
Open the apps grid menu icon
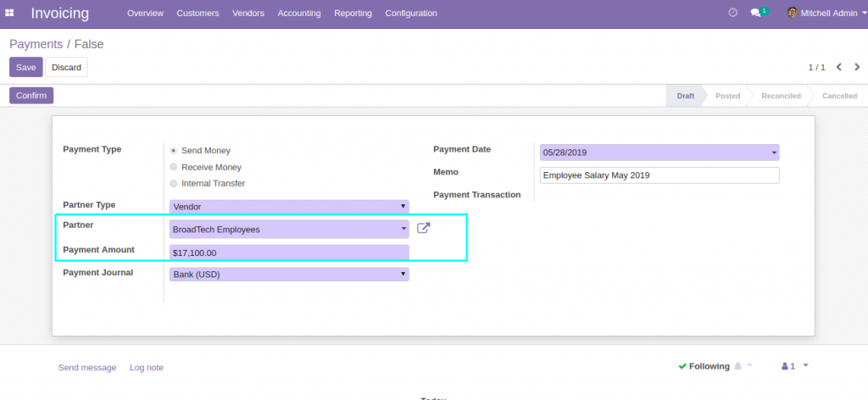tap(9, 13)
